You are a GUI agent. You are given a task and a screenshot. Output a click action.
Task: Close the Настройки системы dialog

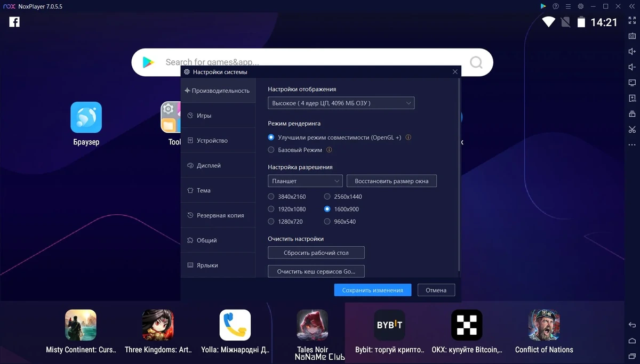click(455, 71)
